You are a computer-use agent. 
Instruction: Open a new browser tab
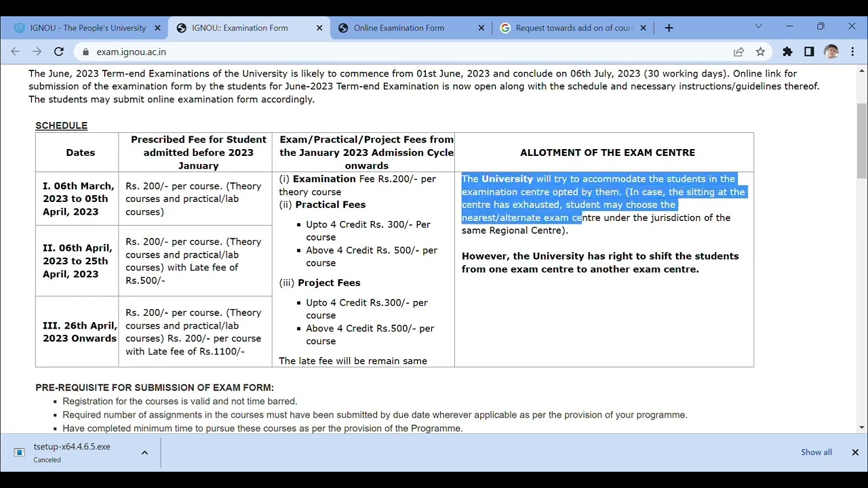[x=669, y=28]
